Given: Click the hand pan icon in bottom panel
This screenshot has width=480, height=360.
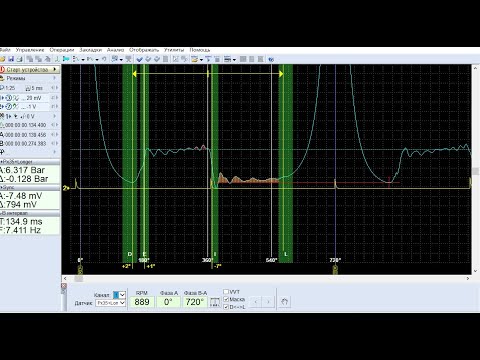Looking at the screenshot, I should [284, 302].
